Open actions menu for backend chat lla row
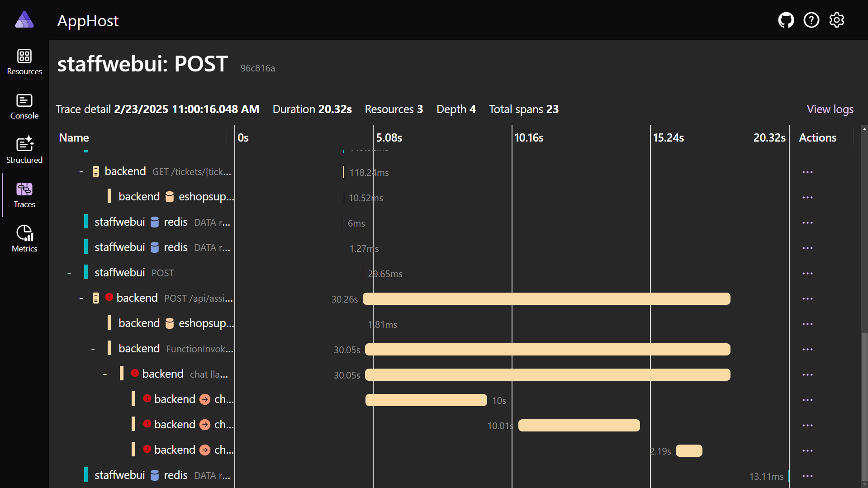This screenshot has width=868, height=488. click(x=807, y=375)
